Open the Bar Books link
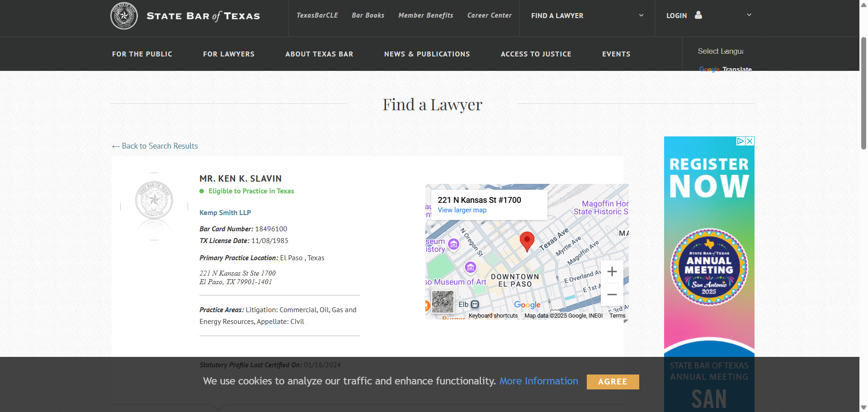The height and width of the screenshot is (412, 868). point(368,15)
